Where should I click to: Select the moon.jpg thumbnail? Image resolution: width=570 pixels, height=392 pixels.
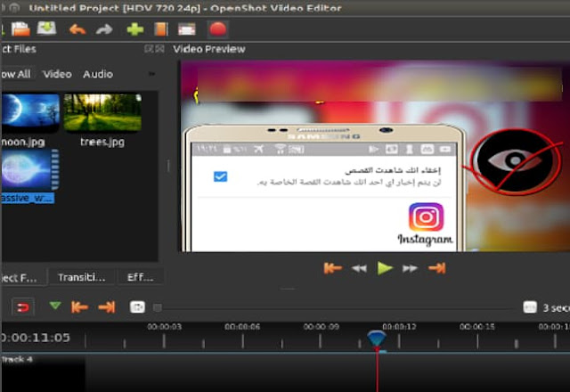[29, 113]
